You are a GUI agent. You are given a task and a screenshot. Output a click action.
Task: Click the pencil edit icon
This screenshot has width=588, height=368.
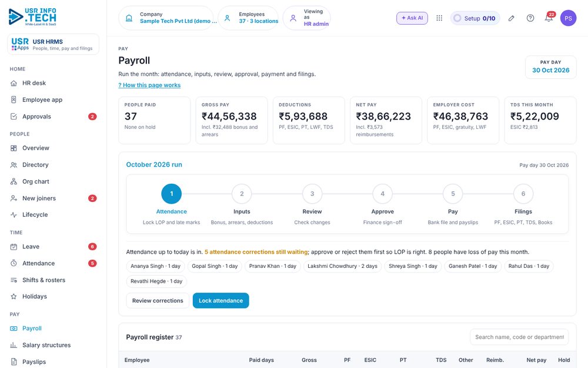511,18
